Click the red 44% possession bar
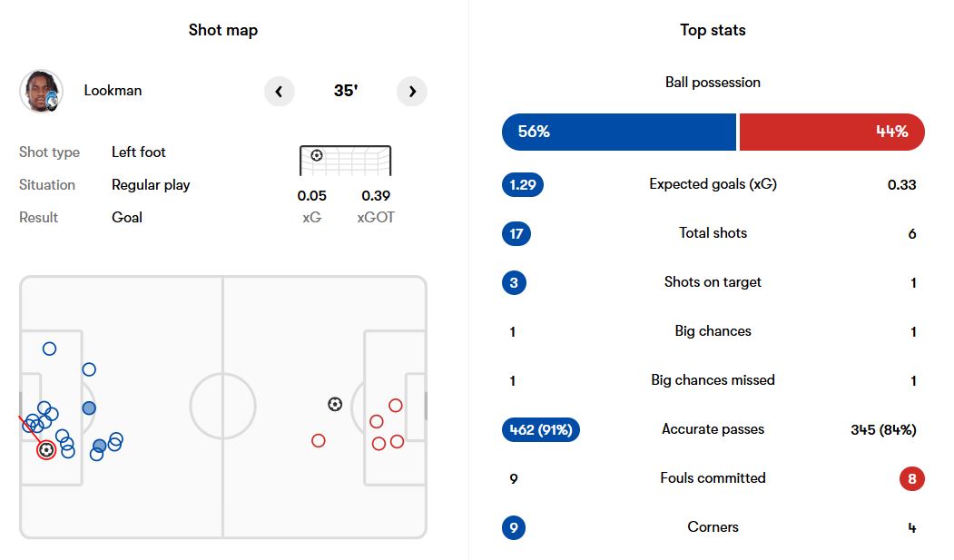954x560 pixels. 831,132
